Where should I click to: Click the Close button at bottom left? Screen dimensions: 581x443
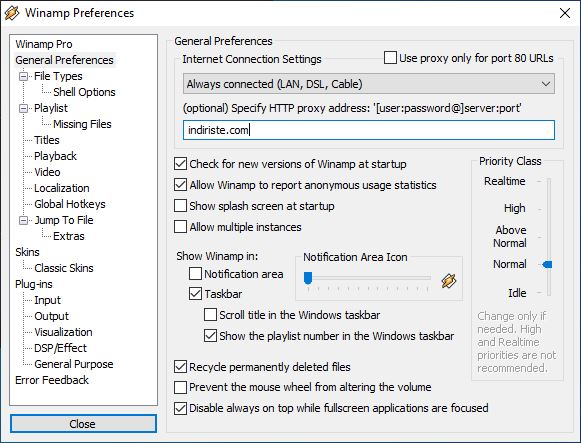(x=83, y=423)
